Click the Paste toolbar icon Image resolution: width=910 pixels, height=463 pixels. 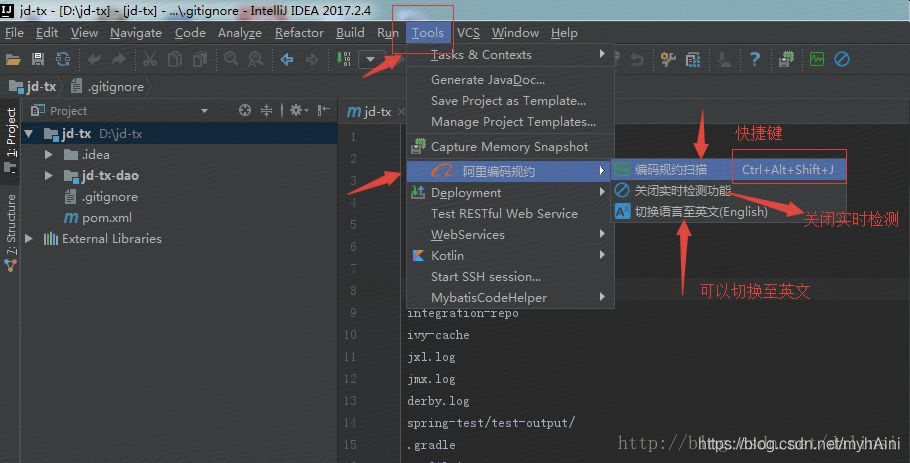[200, 59]
